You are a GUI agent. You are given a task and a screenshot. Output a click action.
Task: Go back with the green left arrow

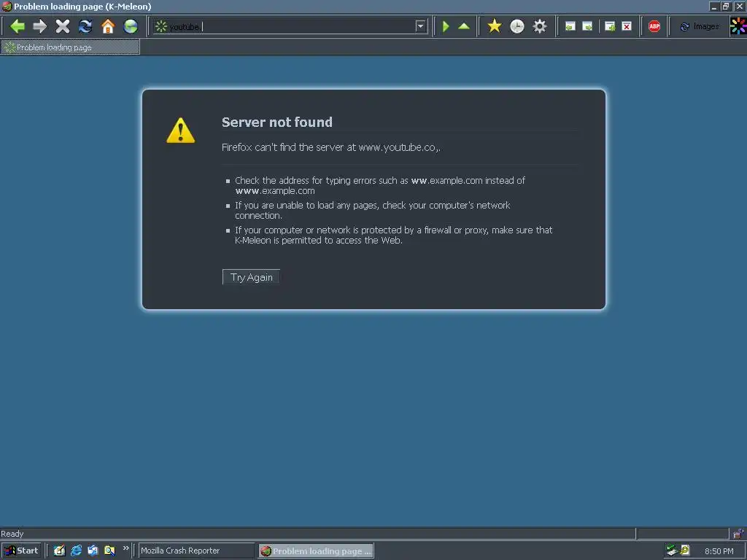click(18, 26)
